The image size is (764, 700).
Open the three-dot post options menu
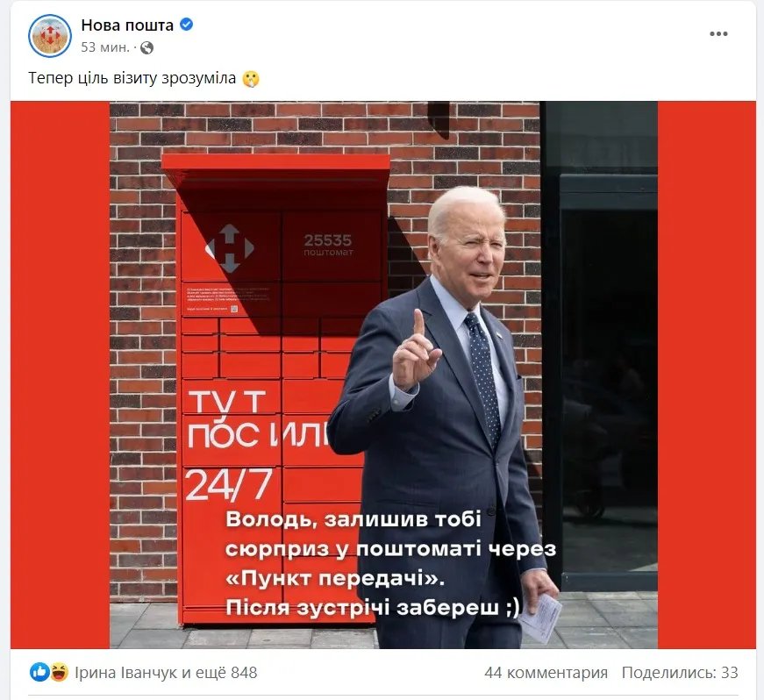tap(718, 33)
